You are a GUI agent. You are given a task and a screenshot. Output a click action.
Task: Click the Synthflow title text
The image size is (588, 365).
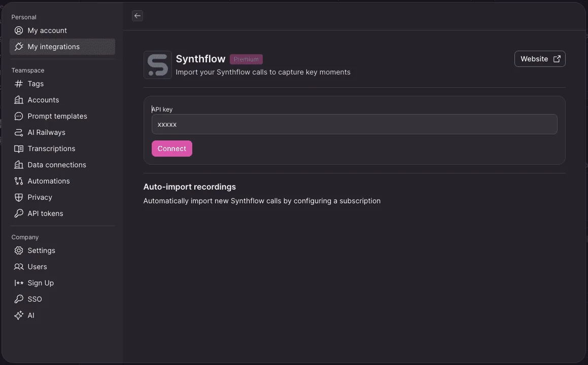(x=200, y=59)
